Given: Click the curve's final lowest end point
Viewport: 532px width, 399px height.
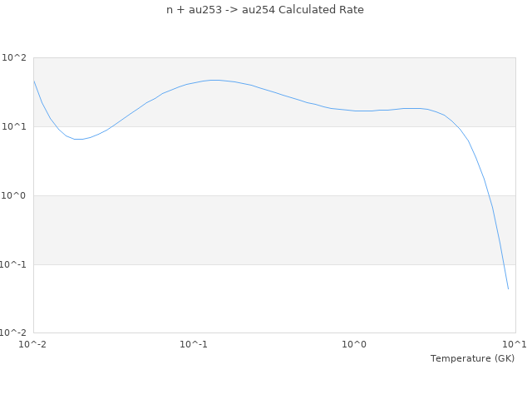Looking at the screenshot, I should [x=508, y=288].
